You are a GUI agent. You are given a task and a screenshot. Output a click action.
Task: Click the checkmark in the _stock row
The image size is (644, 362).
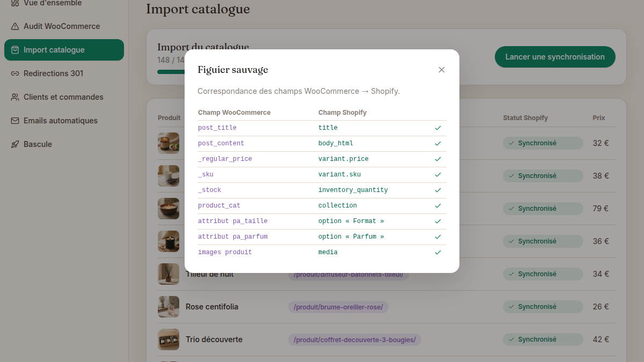(x=438, y=190)
